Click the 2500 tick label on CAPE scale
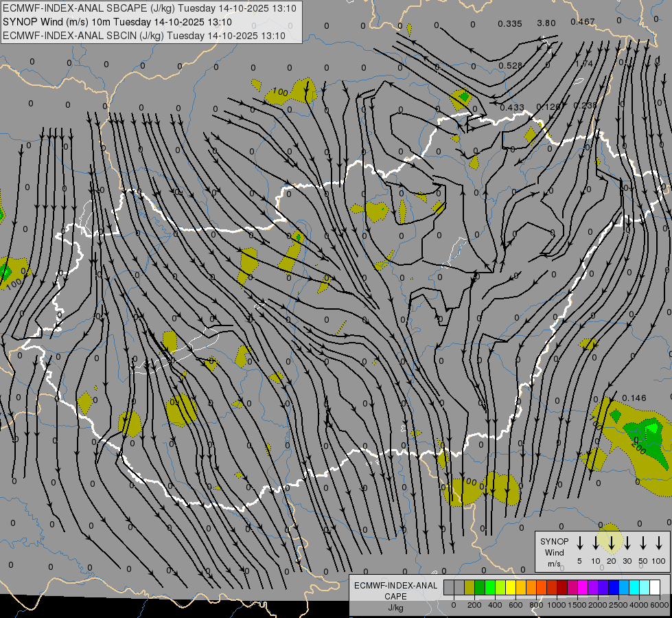Image resolution: width=672 pixels, height=618 pixels. point(618,605)
